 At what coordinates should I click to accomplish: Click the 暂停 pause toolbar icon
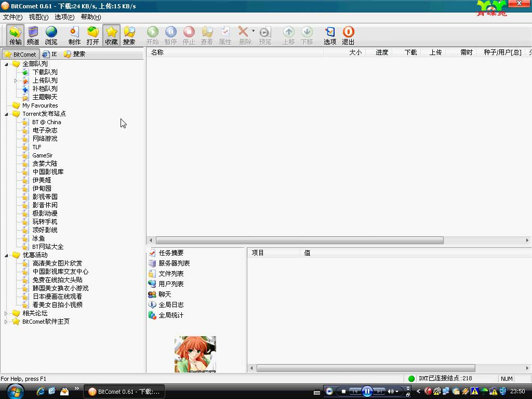(x=170, y=35)
